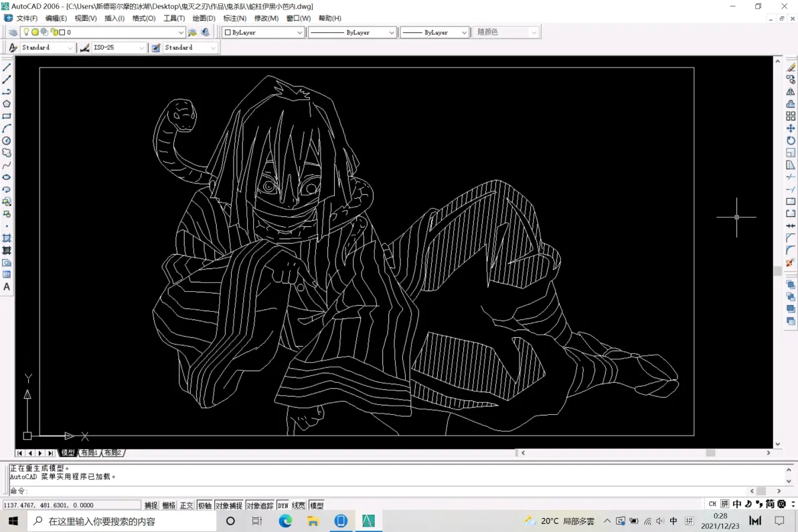
Task: Open Microsoft Edge from the taskbar
Action: coord(285,521)
